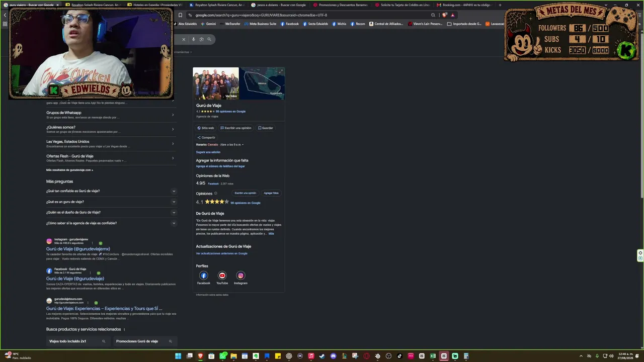Share the business with Compartir
644x362 pixels.
tap(206, 137)
